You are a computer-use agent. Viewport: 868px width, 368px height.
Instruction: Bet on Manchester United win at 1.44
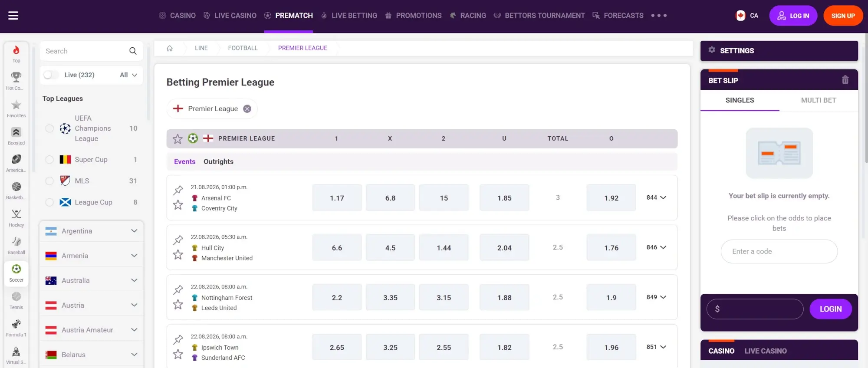pos(444,248)
